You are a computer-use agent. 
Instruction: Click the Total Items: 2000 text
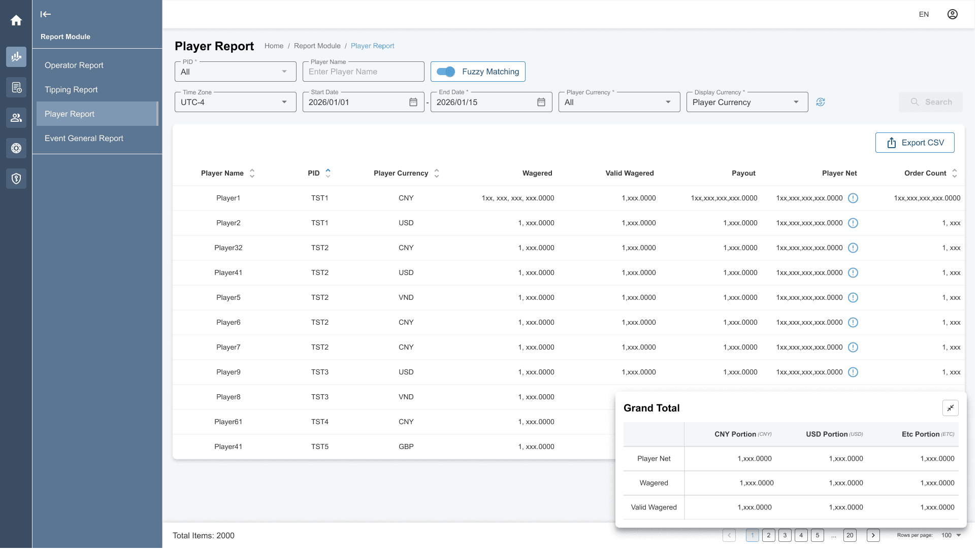coord(205,538)
